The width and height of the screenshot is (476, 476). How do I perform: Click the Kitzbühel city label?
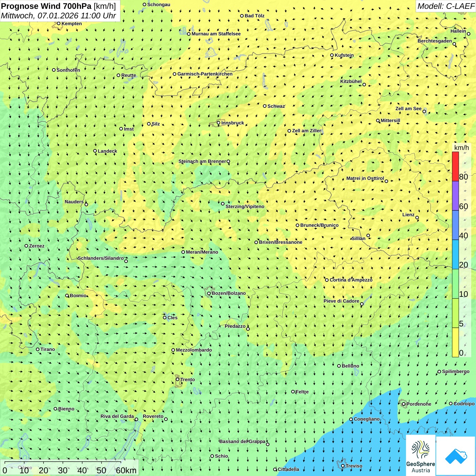(351, 81)
